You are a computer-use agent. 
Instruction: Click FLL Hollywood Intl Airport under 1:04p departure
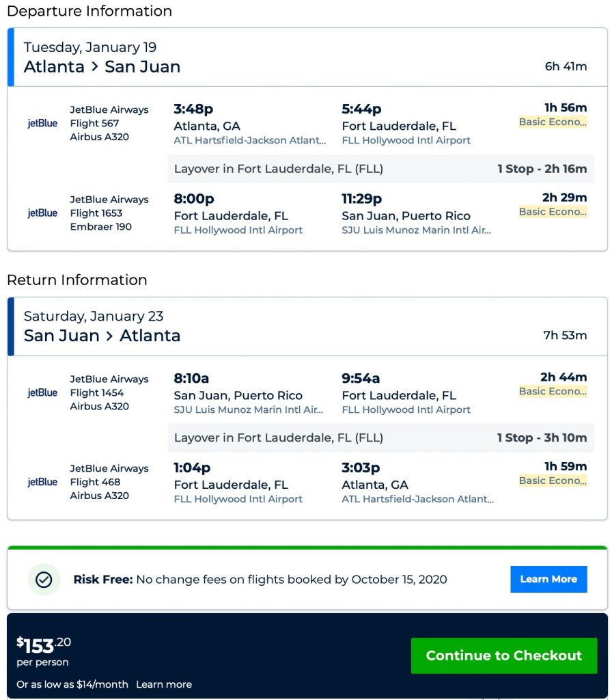point(238,499)
